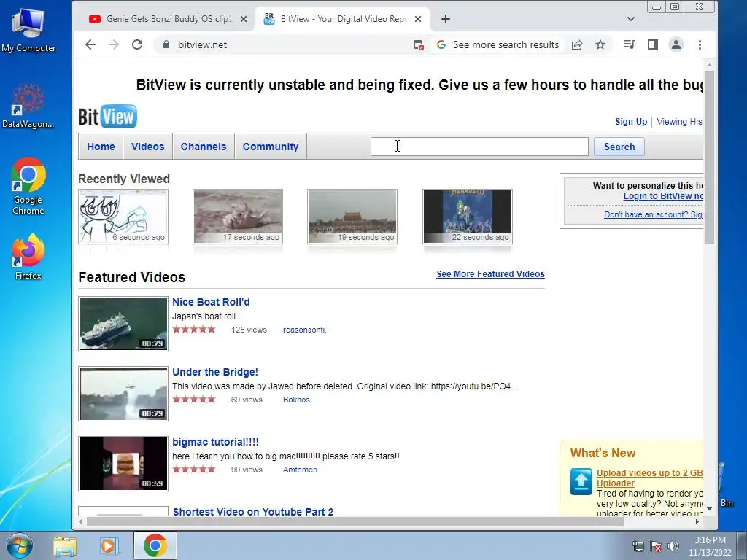
Task: Click the volume speaker tray icon
Action: [x=673, y=546]
